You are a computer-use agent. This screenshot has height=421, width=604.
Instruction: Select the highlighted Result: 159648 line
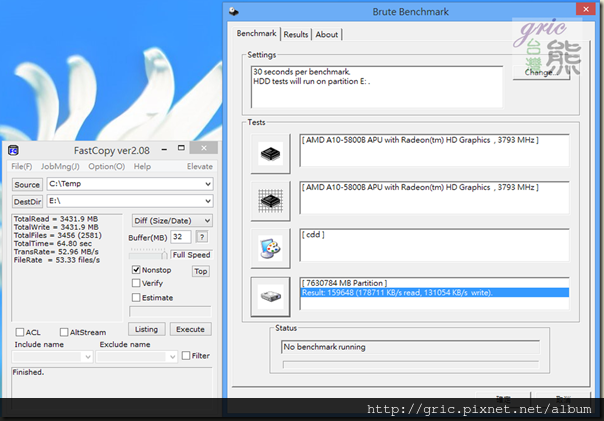(435, 293)
